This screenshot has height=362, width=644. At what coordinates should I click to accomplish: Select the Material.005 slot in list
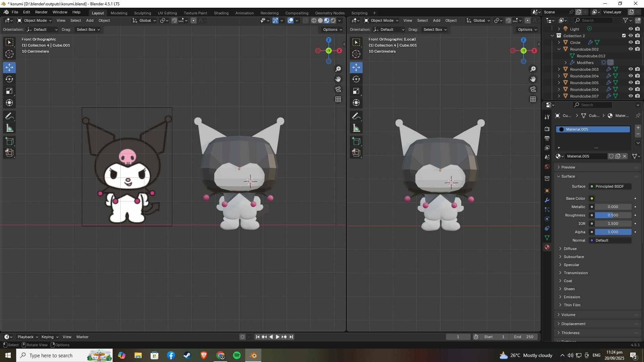593,129
